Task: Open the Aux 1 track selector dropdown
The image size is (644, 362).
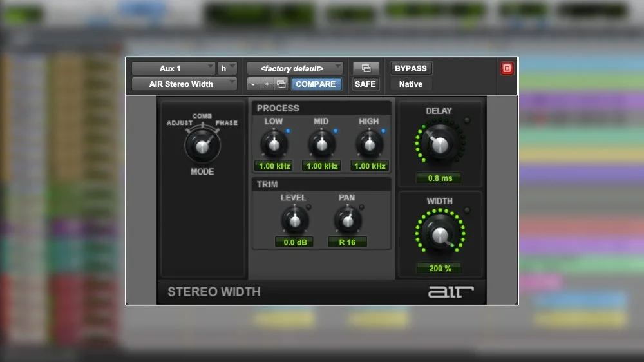Action: (173, 68)
